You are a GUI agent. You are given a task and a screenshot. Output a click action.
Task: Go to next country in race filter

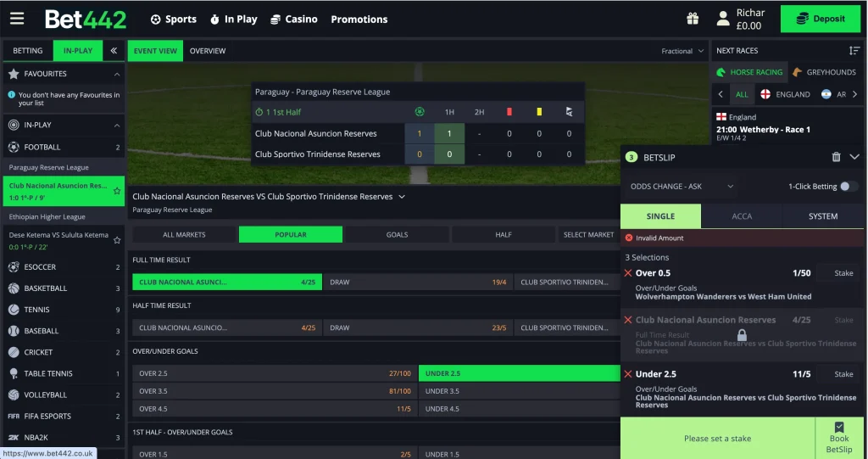pyautogui.click(x=854, y=94)
